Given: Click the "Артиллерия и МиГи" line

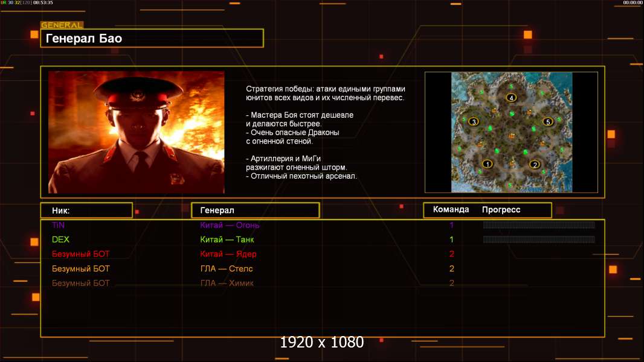Looking at the screenshot, I should point(283,159).
